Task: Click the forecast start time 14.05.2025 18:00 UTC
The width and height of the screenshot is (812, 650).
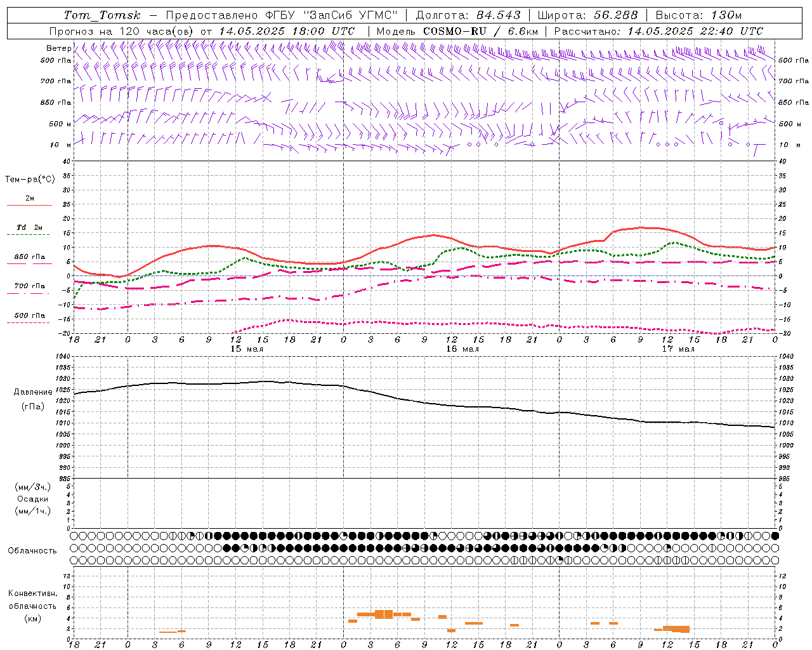Action: click(x=287, y=31)
